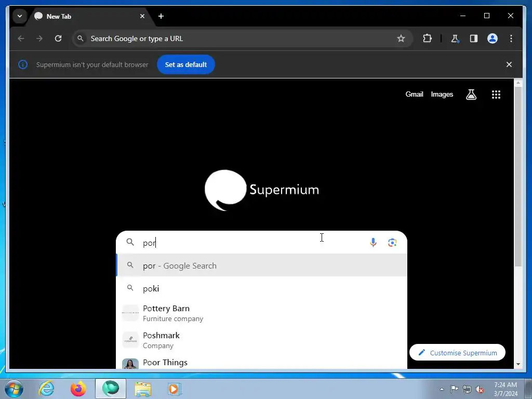Image resolution: width=532 pixels, height=399 pixels.
Task: Toggle the side panel
Action: 474,38
